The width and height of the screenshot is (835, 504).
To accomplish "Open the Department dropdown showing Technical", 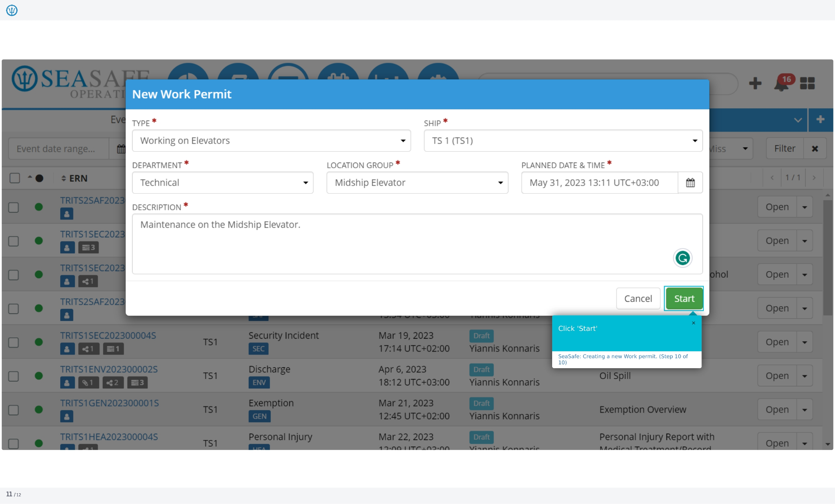I will 223,182.
